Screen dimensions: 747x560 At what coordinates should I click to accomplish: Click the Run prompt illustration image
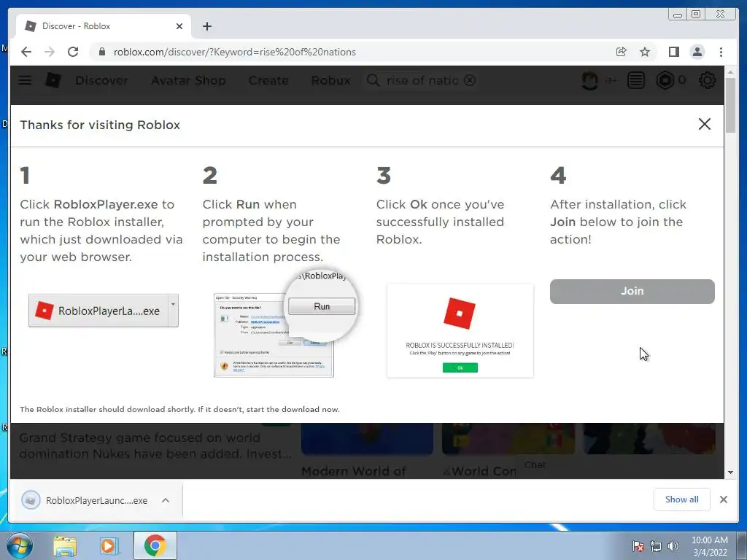pyautogui.click(x=285, y=324)
